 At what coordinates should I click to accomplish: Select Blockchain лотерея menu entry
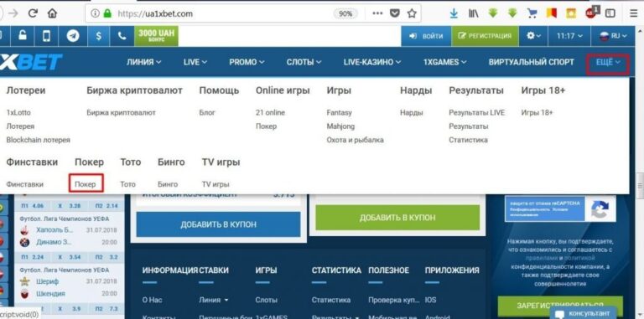pos(39,140)
